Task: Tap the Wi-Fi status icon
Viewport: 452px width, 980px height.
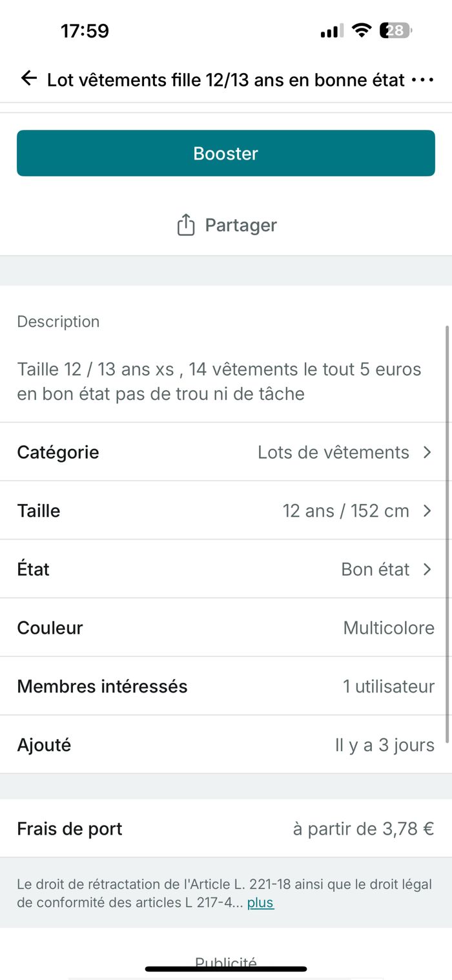Action: pos(362,30)
